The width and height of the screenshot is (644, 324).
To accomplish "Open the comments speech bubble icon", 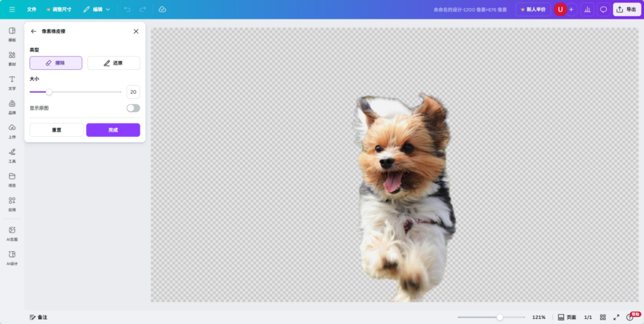I will coord(603,9).
